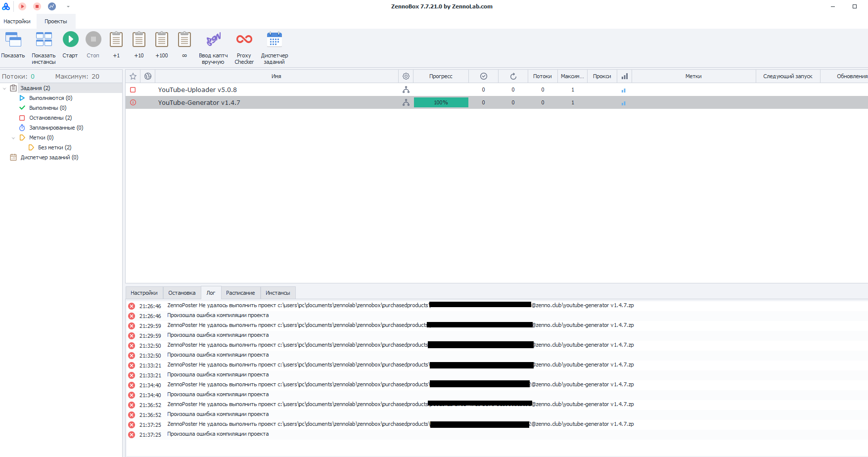Click the network icon in YouTube-Generator row
The height and width of the screenshot is (457, 868).
[x=406, y=102]
